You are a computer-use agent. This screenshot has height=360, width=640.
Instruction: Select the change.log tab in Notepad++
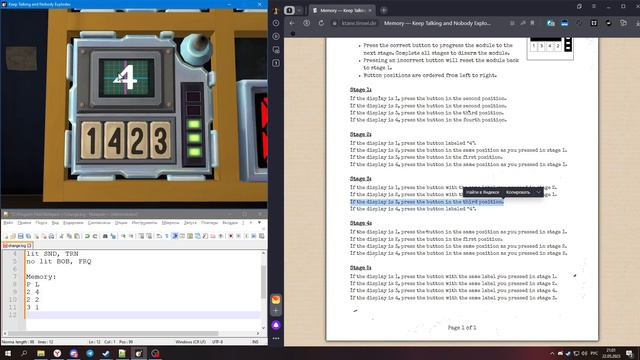[x=16, y=246]
